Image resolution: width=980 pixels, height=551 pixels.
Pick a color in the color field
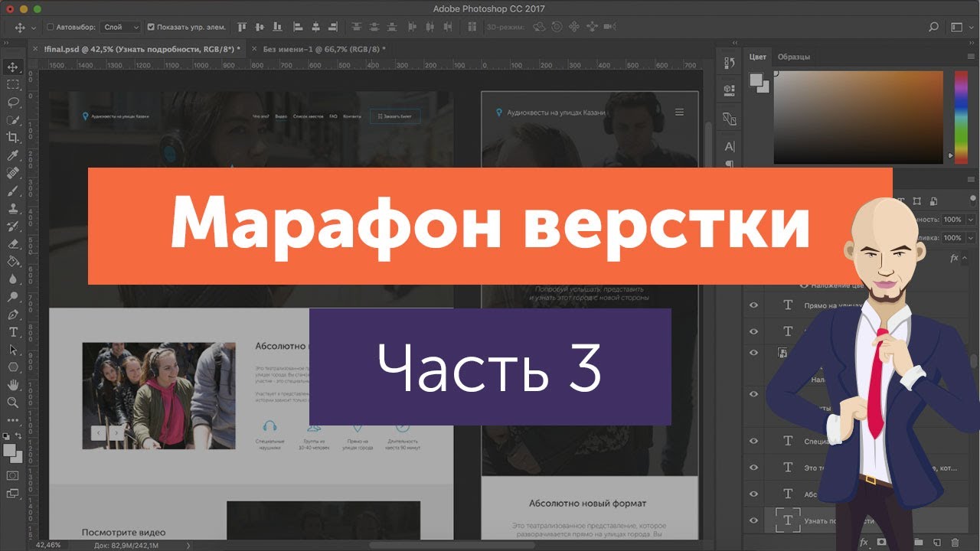click(858, 117)
